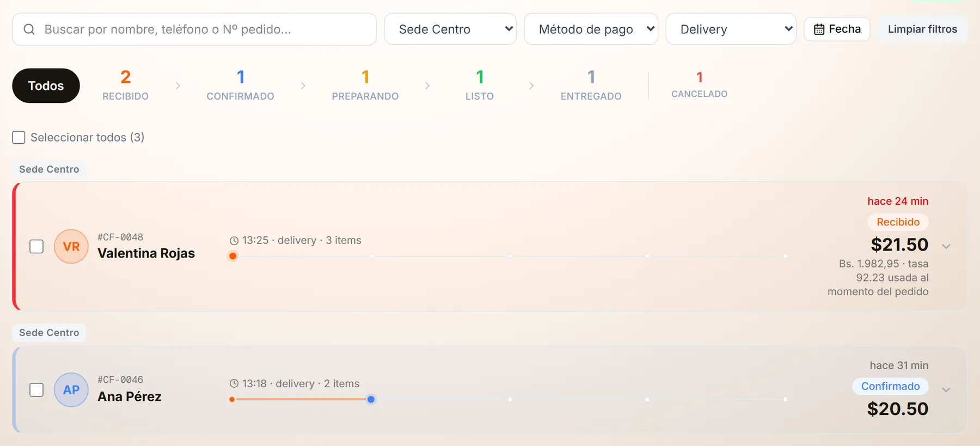Viewport: 980px width, 446px height.
Task: Filter by Preparando status
Action: click(x=365, y=85)
